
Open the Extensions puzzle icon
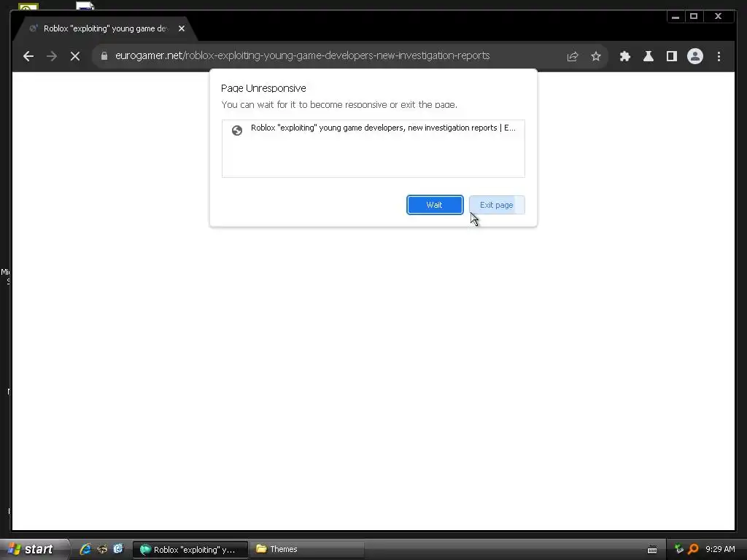click(x=624, y=56)
